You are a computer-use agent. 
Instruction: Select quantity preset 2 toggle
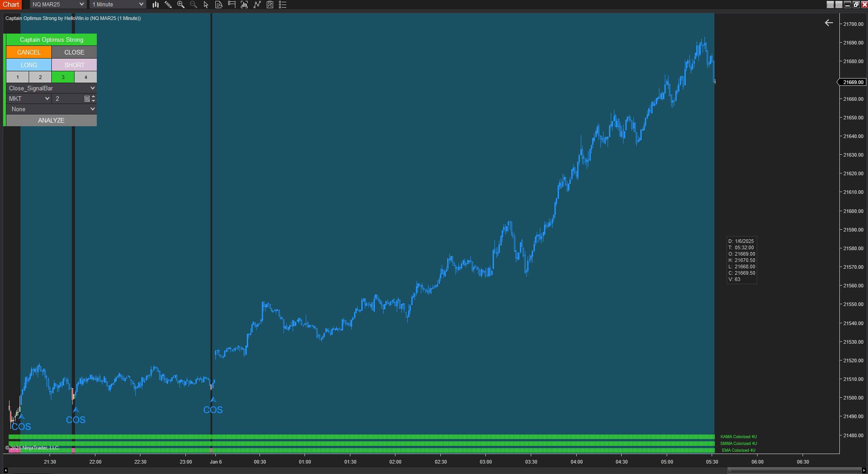40,77
